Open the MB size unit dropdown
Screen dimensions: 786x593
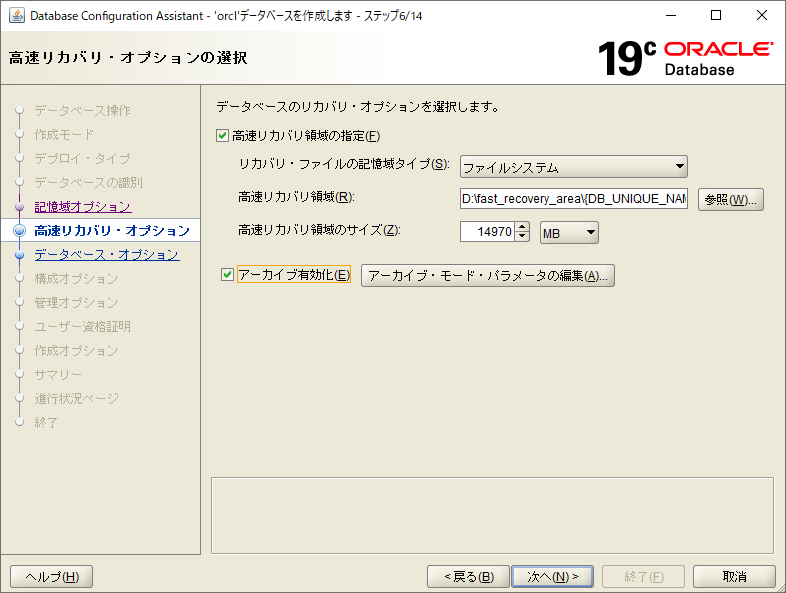(569, 233)
